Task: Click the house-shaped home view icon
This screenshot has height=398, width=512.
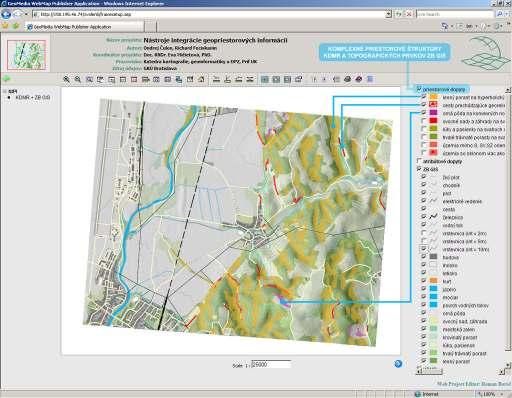Action: [x=201, y=79]
